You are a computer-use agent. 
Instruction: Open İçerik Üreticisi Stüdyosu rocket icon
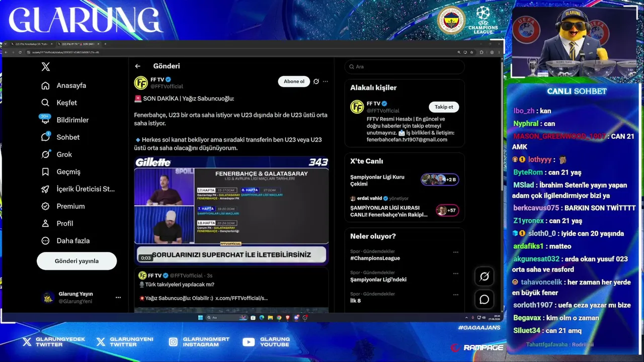point(46,189)
